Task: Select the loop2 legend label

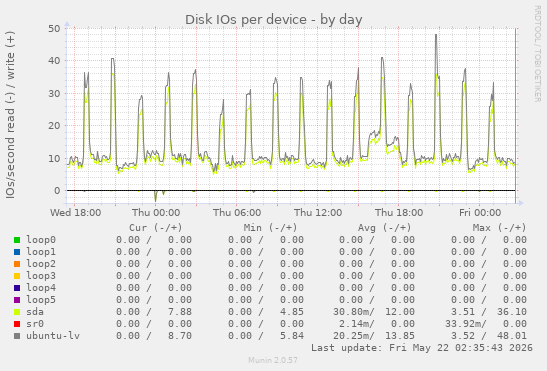Action: 41,264
